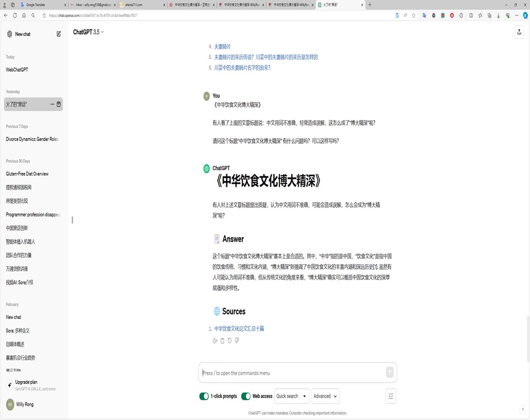Click the read aloud icon in the address bar
Viewport: 530px width, 420px height.
click(405, 15)
